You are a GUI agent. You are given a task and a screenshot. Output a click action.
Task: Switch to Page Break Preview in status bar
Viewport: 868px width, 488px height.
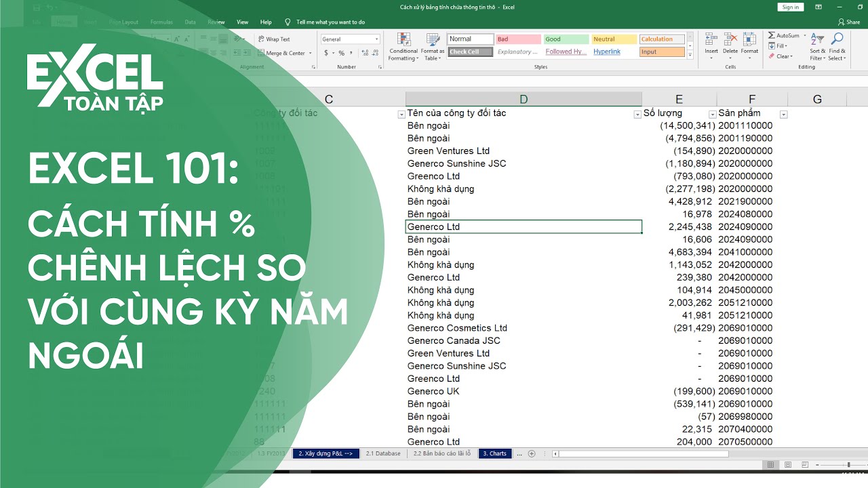pyautogui.click(x=804, y=465)
